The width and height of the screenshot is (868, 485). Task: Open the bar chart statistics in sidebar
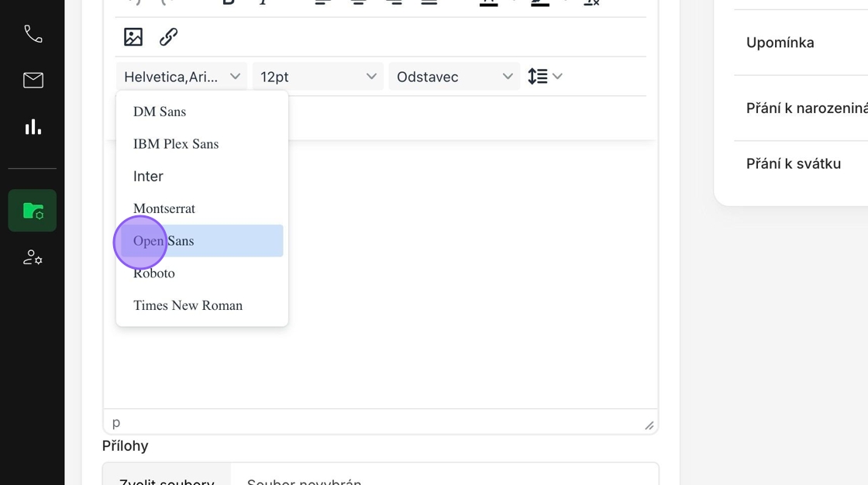[x=33, y=127]
